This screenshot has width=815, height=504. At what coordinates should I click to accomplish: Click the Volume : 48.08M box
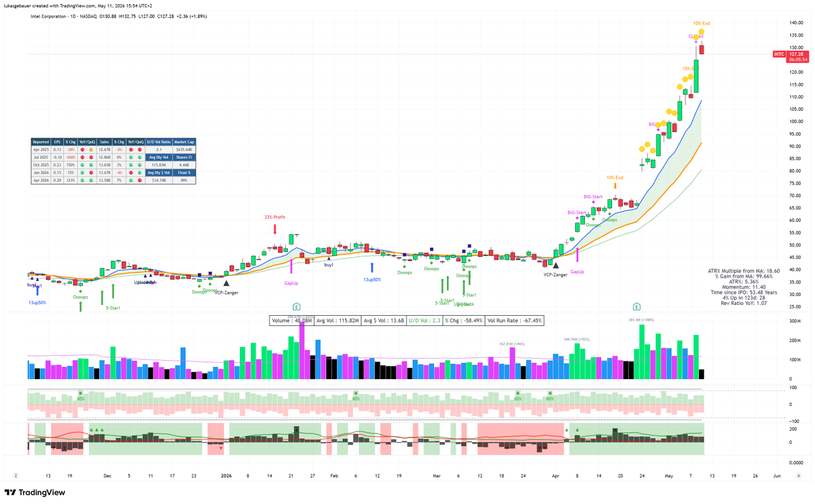[292, 321]
